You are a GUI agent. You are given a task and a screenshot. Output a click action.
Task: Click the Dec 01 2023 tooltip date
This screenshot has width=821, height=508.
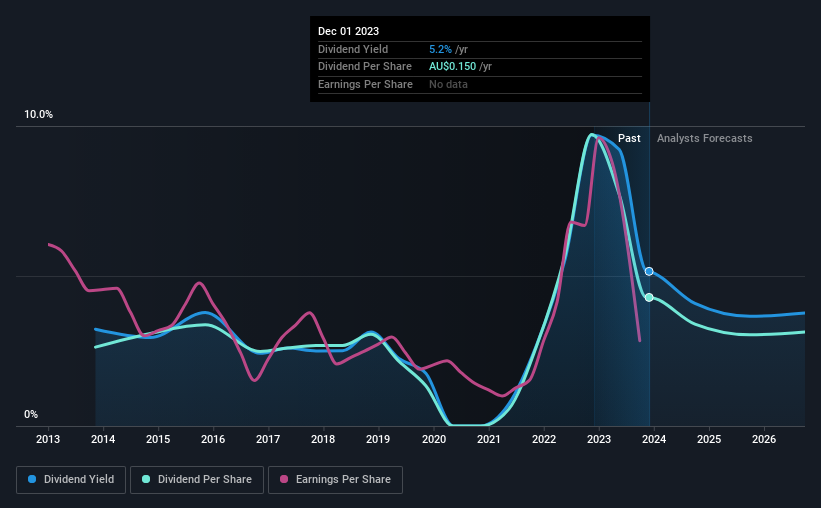(x=348, y=31)
